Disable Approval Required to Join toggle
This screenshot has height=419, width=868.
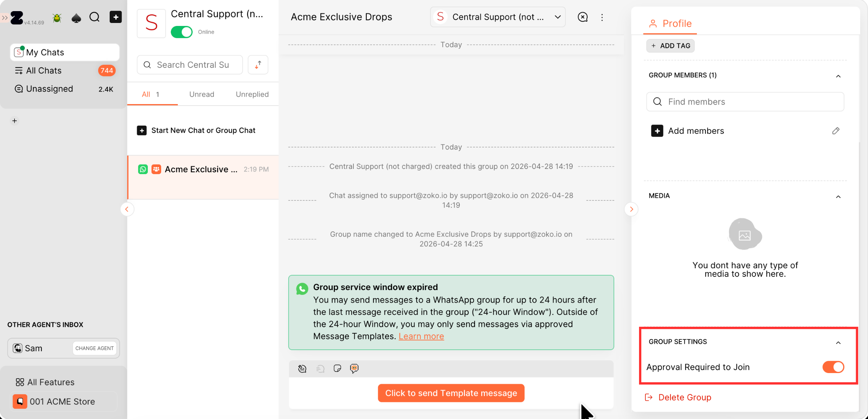coord(833,367)
